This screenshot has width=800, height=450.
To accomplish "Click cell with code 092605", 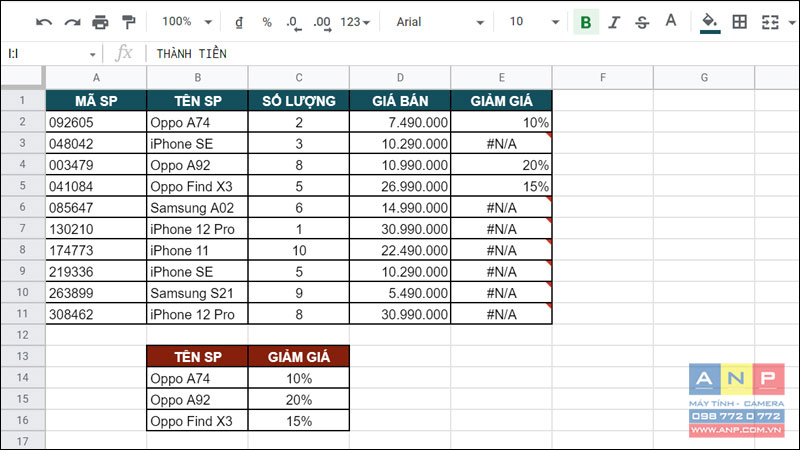I will pyautogui.click(x=96, y=122).
